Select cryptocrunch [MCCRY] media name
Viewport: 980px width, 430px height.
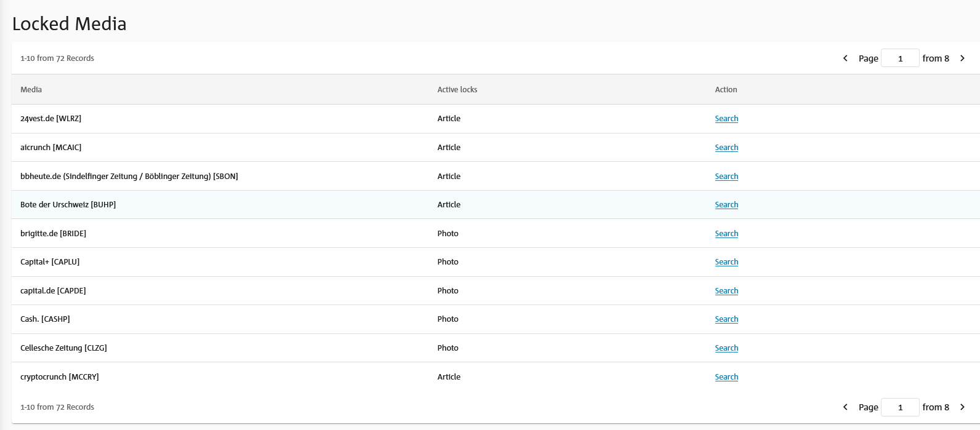(60, 377)
